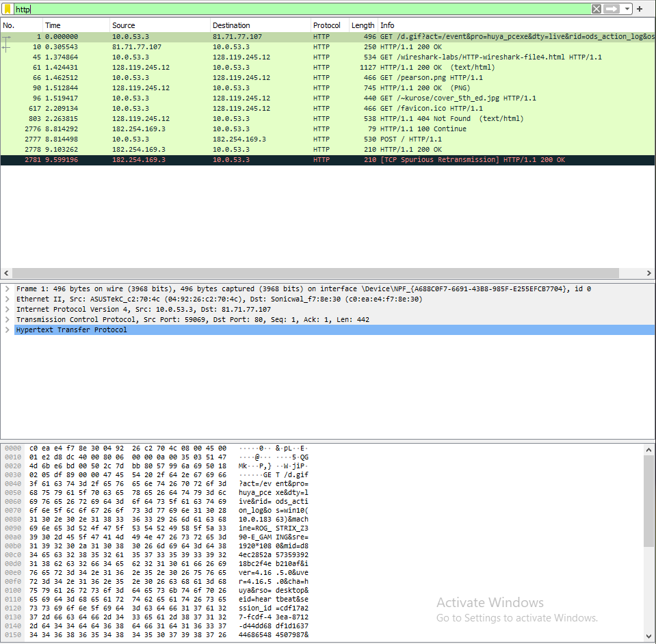The height and width of the screenshot is (644, 656).
Task: Sort packets by the Protocol column
Action: (x=327, y=25)
